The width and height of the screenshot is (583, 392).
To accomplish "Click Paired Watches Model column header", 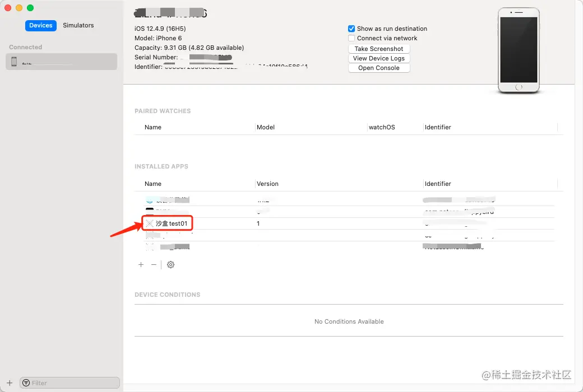I will (x=266, y=127).
